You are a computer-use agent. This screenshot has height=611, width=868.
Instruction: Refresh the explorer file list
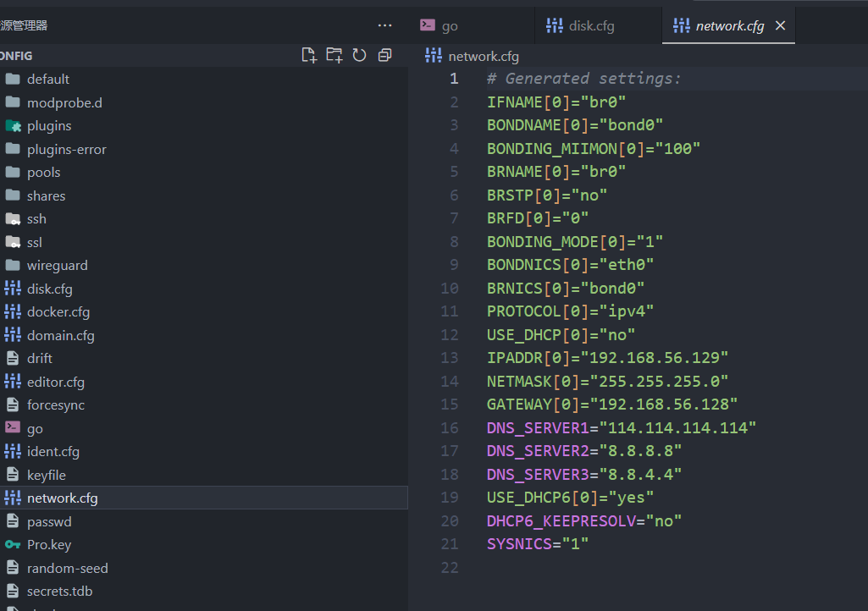point(359,55)
